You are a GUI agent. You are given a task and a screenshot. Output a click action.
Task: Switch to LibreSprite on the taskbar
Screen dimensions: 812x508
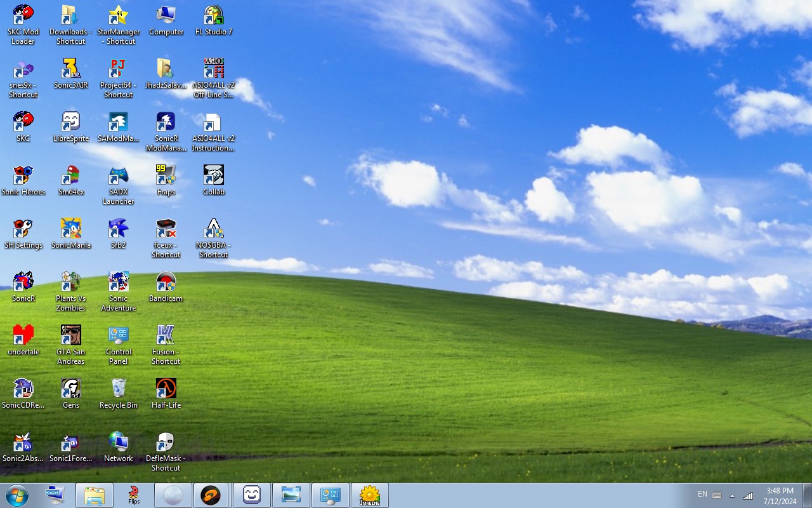(252, 495)
